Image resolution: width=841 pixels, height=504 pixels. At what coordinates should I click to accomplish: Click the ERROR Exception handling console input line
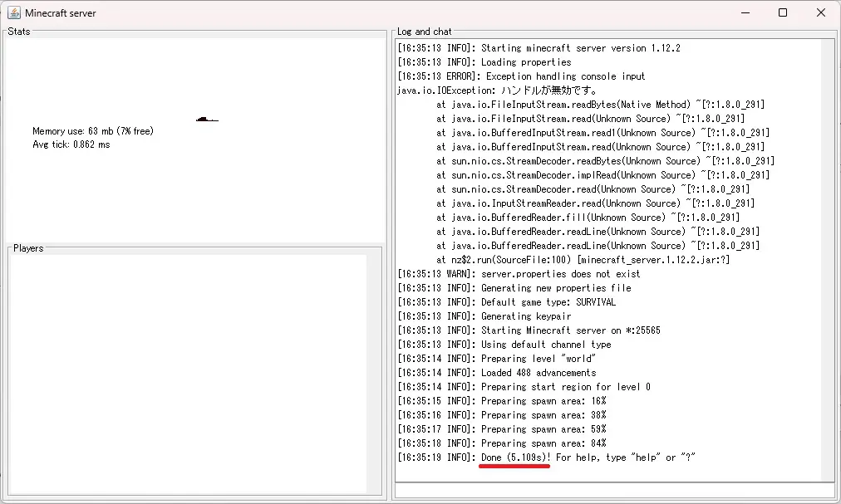[x=521, y=76]
